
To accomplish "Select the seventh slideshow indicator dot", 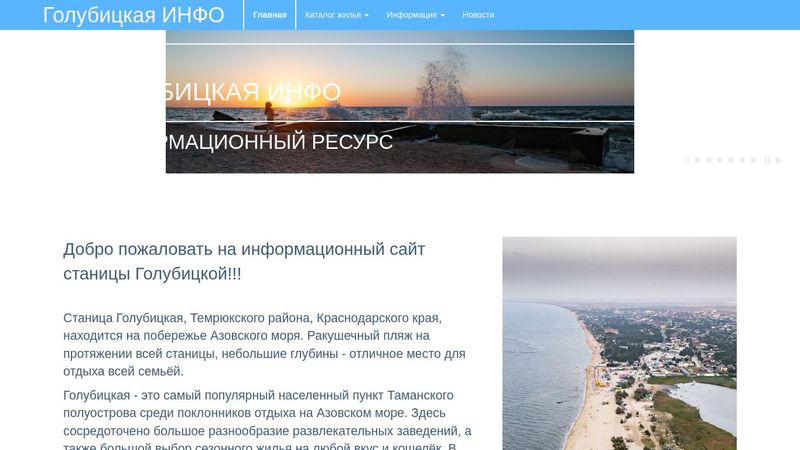I will point(754,160).
